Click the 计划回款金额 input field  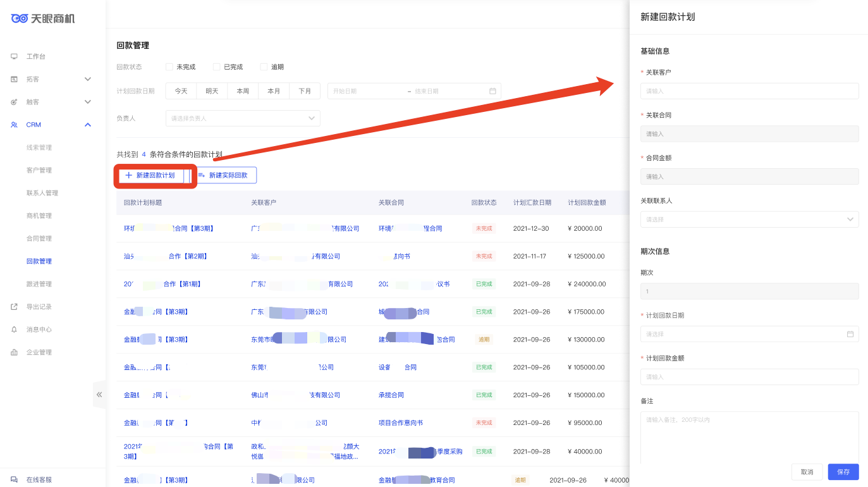749,377
